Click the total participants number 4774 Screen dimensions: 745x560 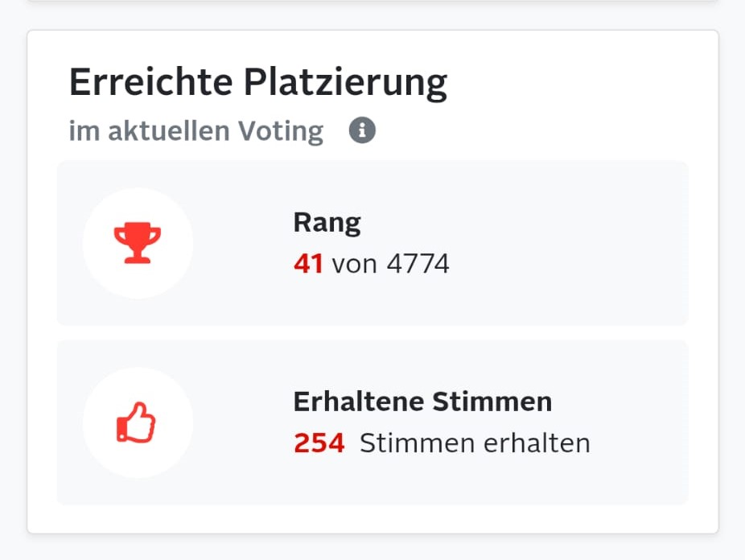pyautogui.click(x=418, y=263)
